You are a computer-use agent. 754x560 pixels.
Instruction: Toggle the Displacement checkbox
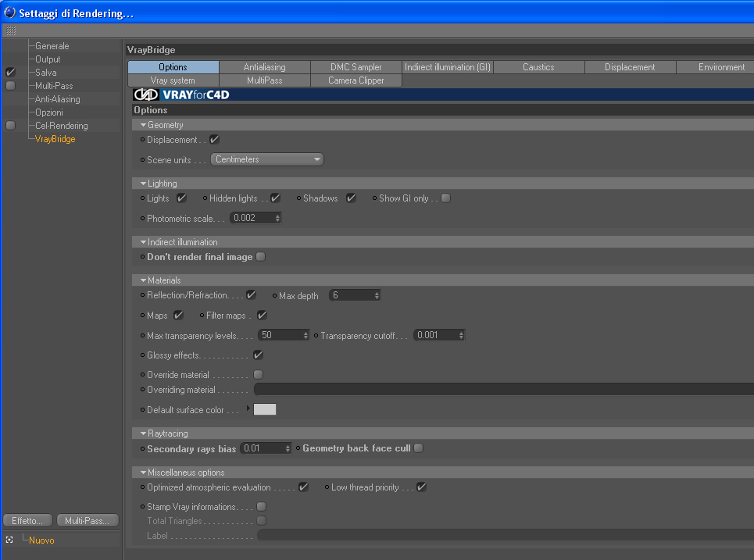pos(214,139)
